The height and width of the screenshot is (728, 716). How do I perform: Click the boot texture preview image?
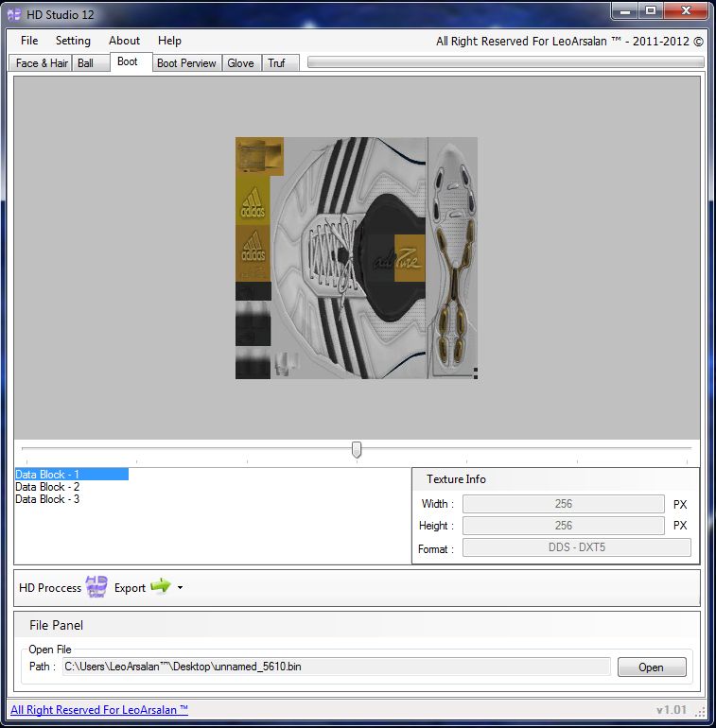(356, 258)
